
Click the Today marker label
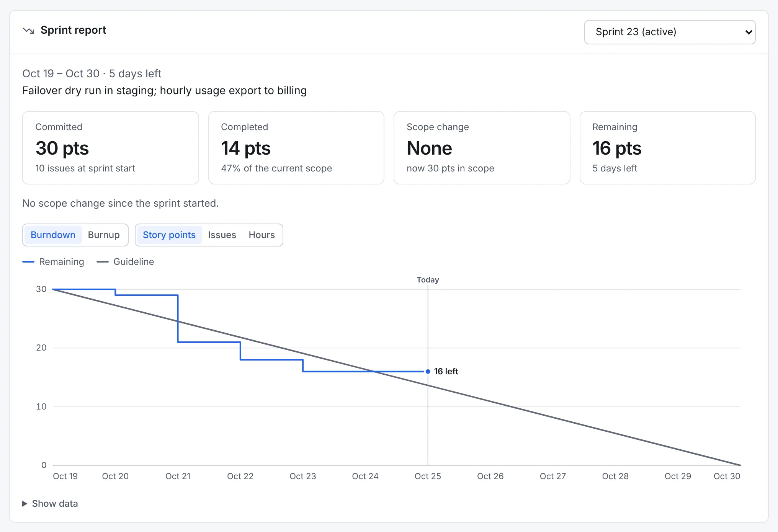coord(428,280)
